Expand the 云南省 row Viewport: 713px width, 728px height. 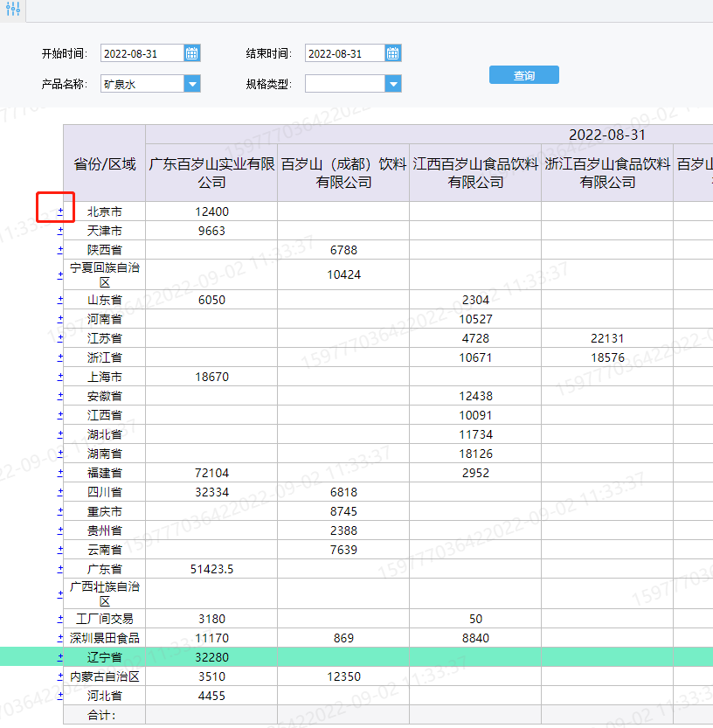click(x=60, y=550)
